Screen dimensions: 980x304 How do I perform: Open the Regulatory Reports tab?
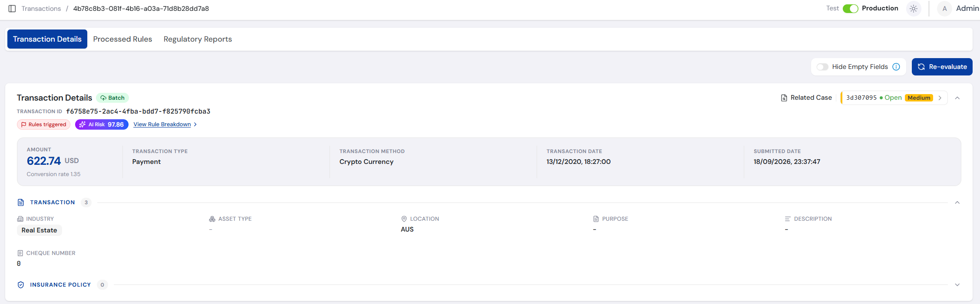click(198, 39)
